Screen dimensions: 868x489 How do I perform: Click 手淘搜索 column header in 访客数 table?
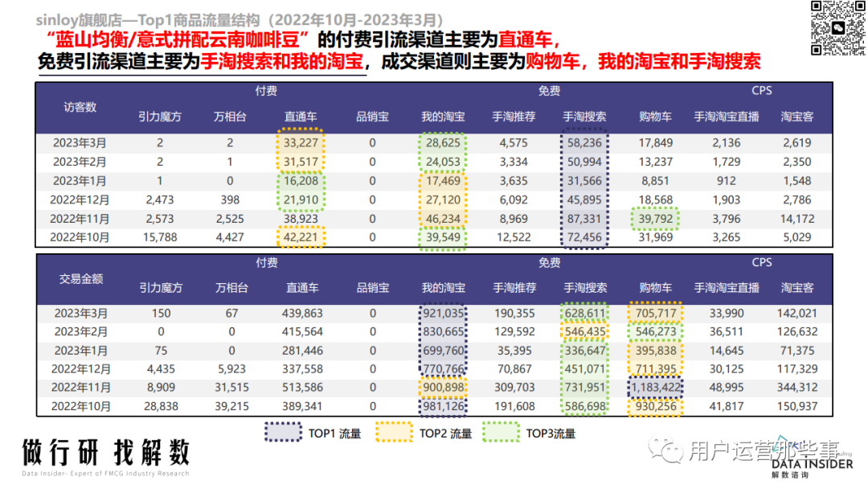(x=584, y=117)
